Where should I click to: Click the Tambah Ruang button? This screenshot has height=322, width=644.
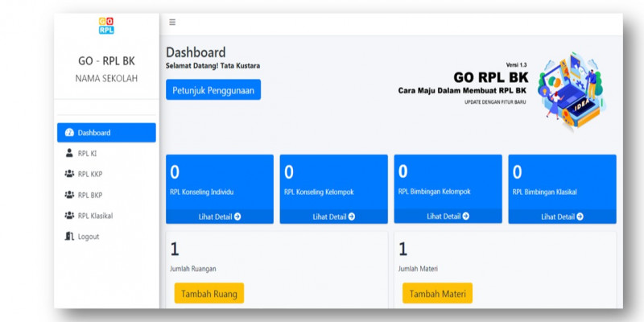209,293
